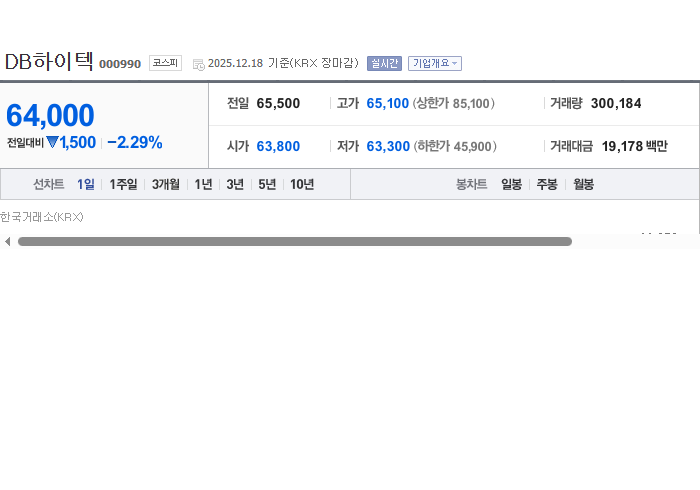Click the 하한가 45,900 text
The height and width of the screenshot is (490, 700).
point(455,146)
